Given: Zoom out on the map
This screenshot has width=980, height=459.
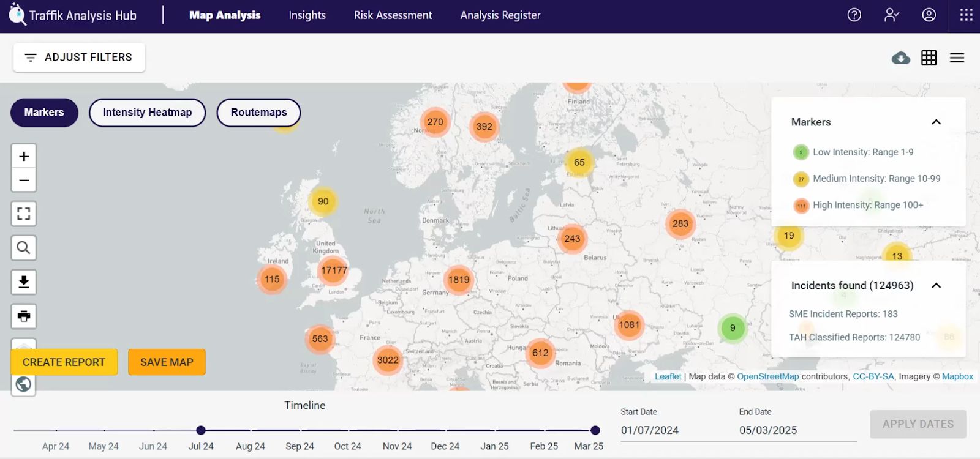Looking at the screenshot, I should point(24,180).
